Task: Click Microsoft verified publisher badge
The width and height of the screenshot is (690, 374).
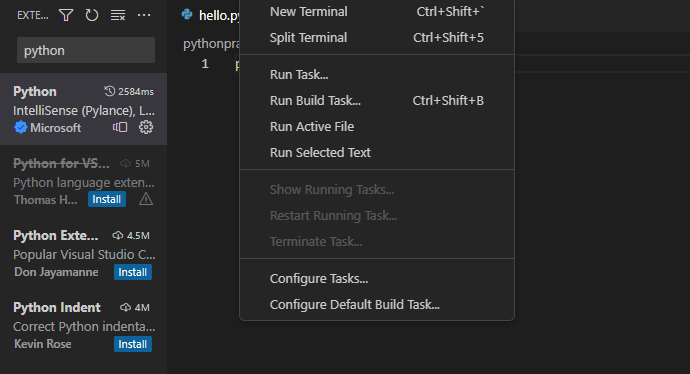Action: point(20,128)
